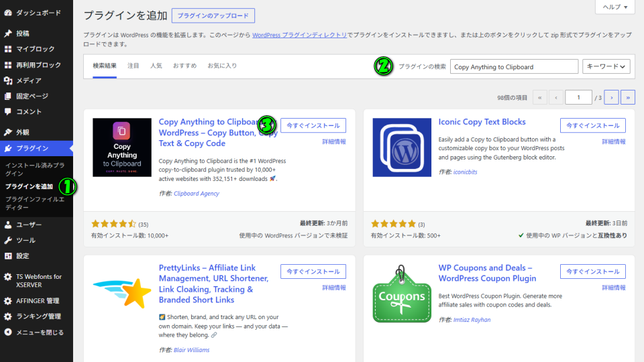Click the current page number field
This screenshot has width=644, height=362.
coord(578,97)
